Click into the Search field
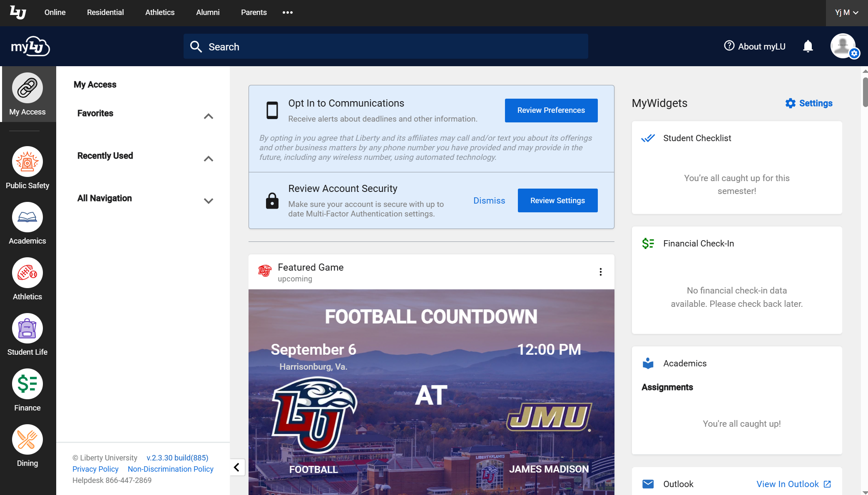The width and height of the screenshot is (868, 495). (x=386, y=47)
